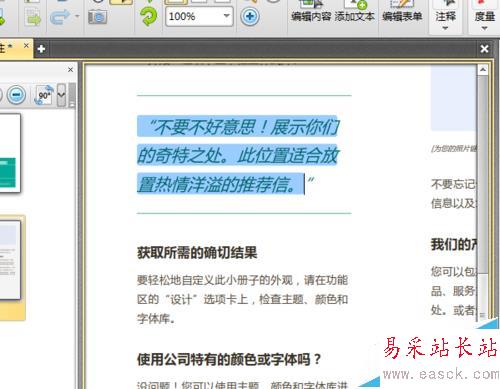Click the blue zoom in plus icon
This screenshot has height=389, width=500.
250,16
